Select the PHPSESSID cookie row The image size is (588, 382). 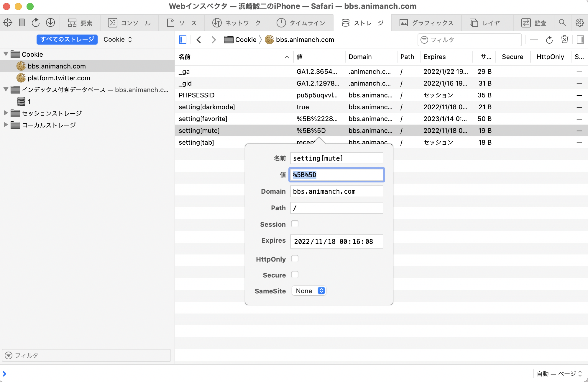(x=381, y=95)
